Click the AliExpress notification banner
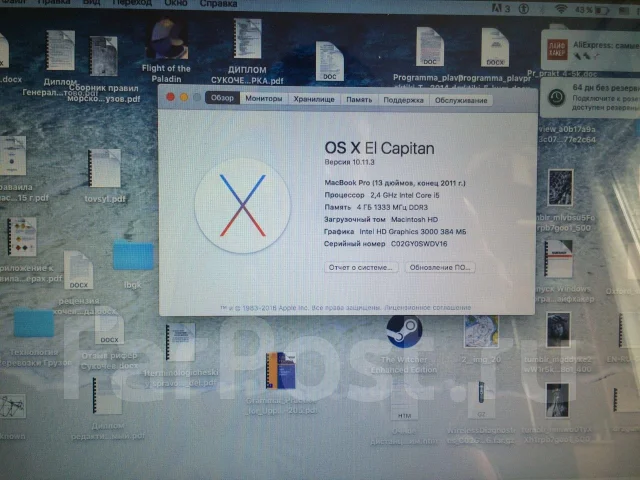The height and width of the screenshot is (480, 640). [591, 51]
